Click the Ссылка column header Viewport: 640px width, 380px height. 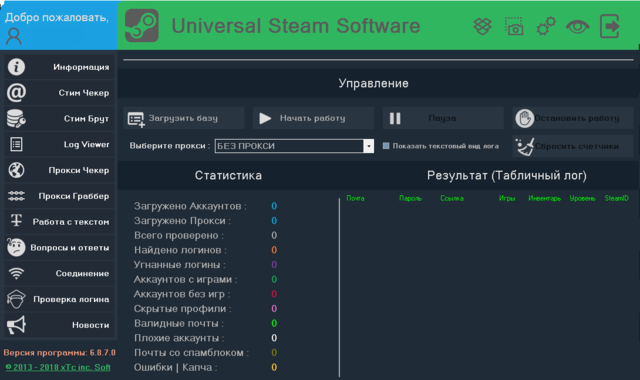(x=452, y=198)
